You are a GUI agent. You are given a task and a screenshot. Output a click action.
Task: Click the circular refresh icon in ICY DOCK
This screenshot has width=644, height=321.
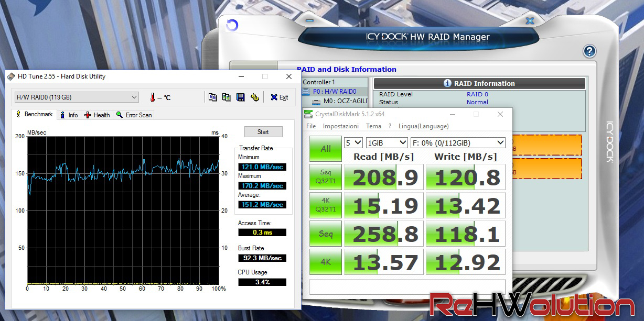click(x=232, y=25)
